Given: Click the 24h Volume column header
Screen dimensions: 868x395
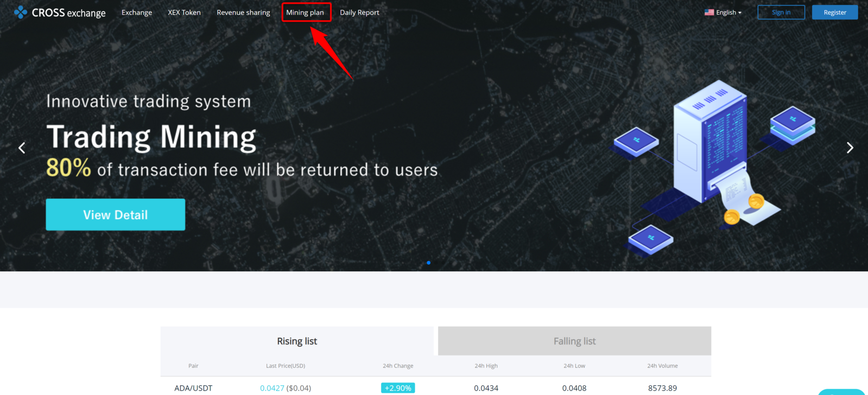Looking at the screenshot, I should [662, 366].
